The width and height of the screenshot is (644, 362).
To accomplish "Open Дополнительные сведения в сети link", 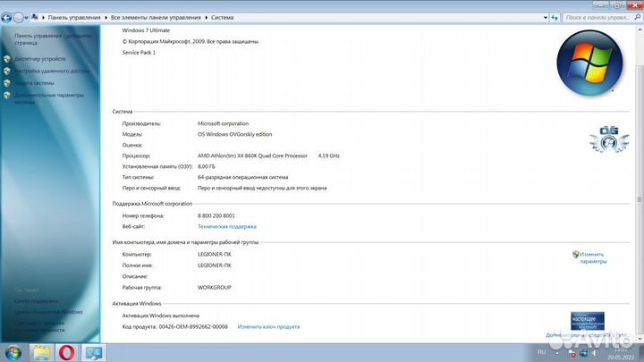I will 587,335.
